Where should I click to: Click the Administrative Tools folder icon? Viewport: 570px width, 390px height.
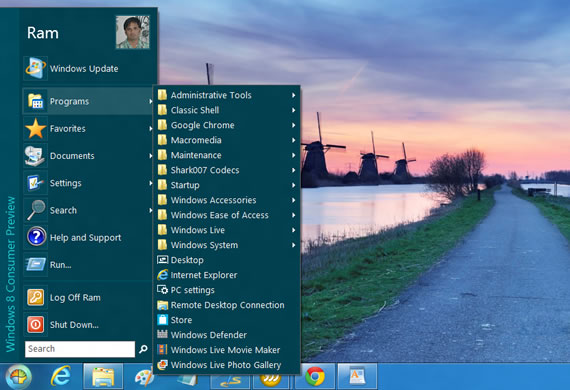[162, 95]
